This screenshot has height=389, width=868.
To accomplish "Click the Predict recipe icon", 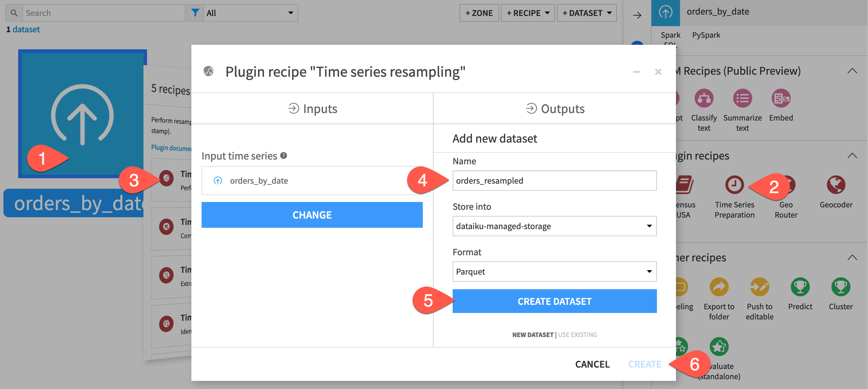I will [800, 287].
